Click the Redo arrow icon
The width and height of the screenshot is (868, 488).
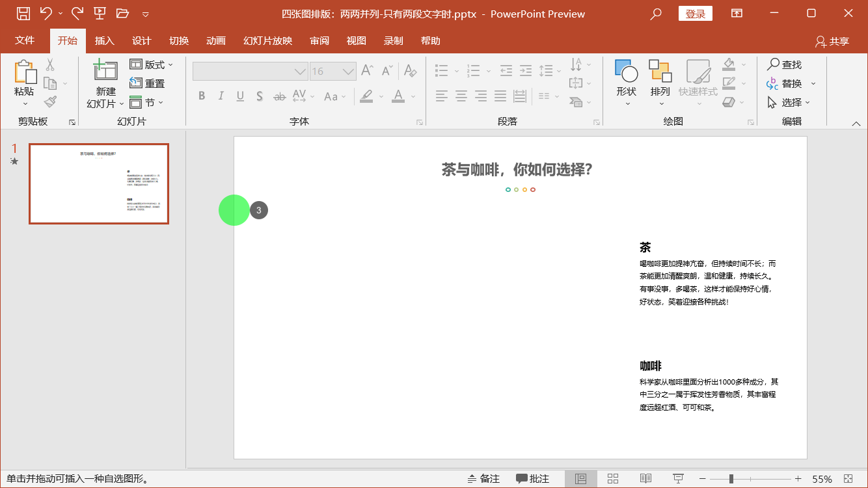pos(77,13)
